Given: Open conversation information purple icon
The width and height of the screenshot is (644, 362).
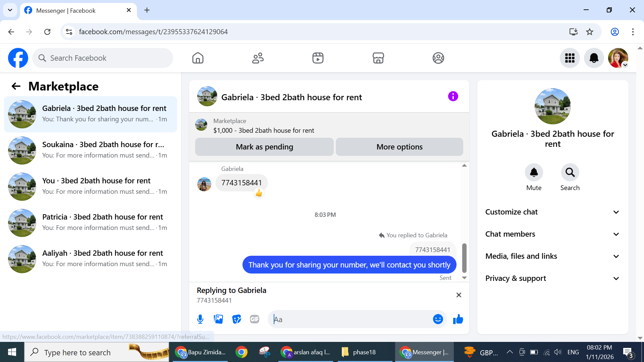Looking at the screenshot, I should [x=453, y=97].
